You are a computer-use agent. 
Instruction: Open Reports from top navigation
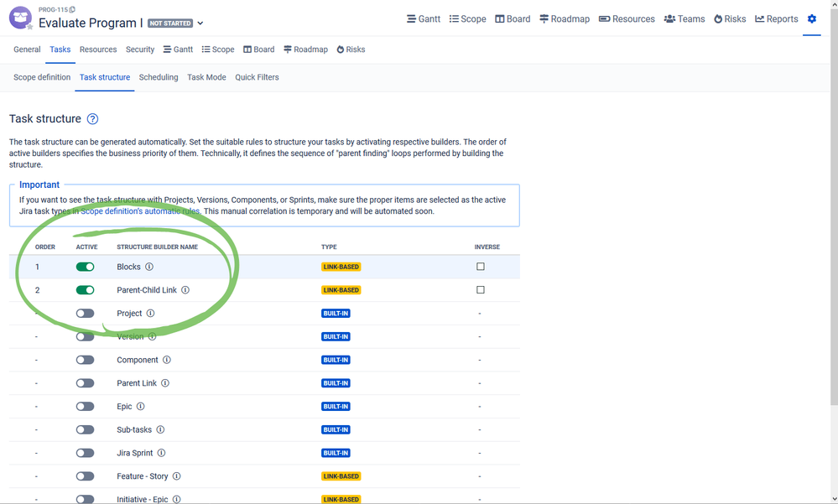(776, 18)
